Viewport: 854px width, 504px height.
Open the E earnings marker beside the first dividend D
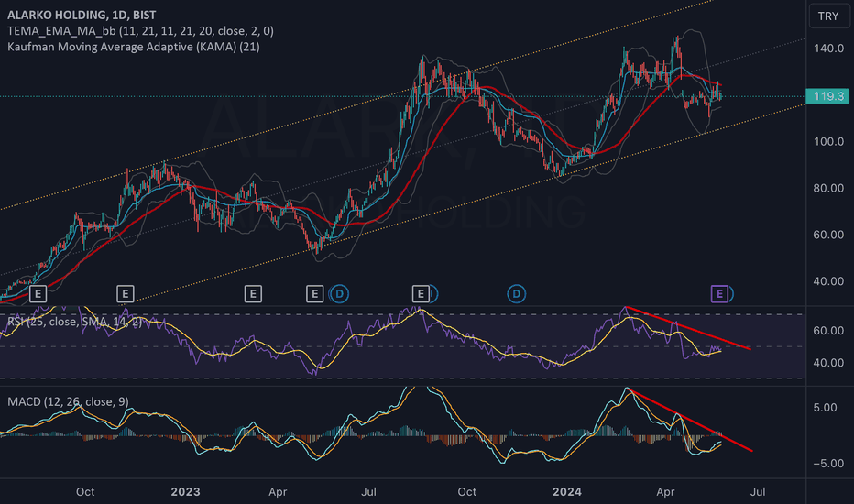point(315,294)
